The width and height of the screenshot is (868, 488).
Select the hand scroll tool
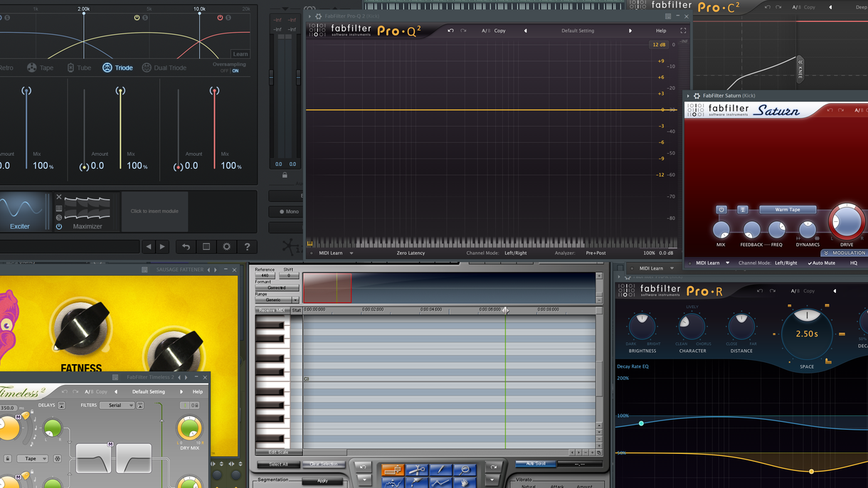pos(465,482)
